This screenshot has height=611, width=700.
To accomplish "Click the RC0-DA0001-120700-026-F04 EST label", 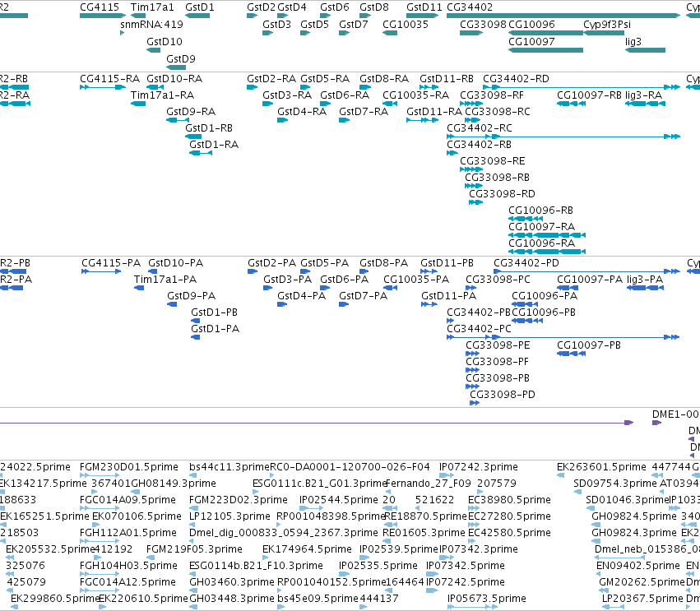I will [x=350, y=467].
